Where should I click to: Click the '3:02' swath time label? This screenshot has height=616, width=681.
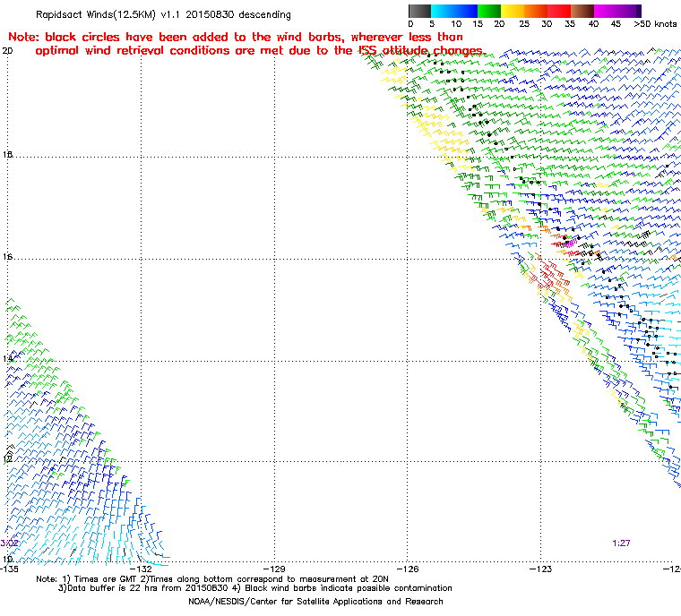[x=9, y=543]
